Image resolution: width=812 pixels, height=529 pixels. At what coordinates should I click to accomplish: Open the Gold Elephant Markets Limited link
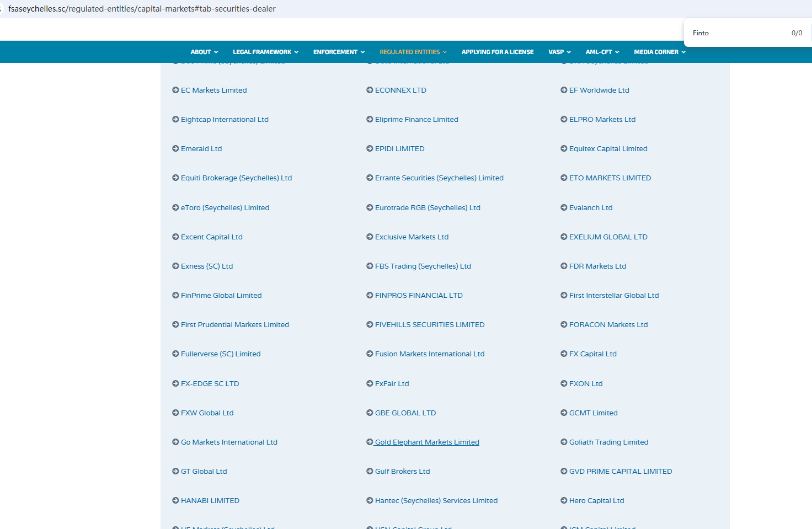427,442
